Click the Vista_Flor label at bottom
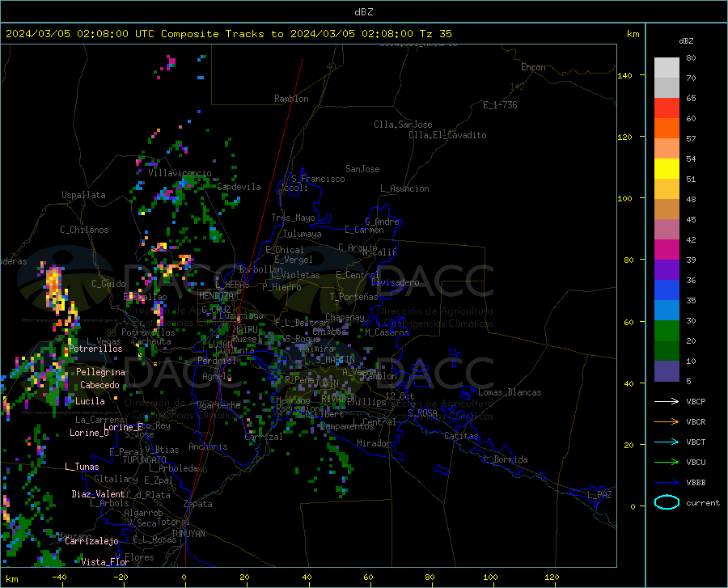728x588 pixels. [x=105, y=562]
